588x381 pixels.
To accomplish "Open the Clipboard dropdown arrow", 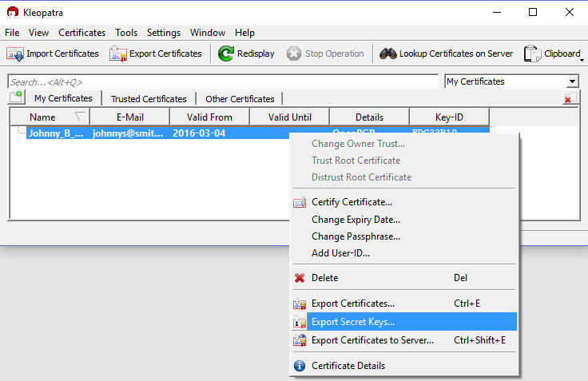I will (x=582, y=61).
